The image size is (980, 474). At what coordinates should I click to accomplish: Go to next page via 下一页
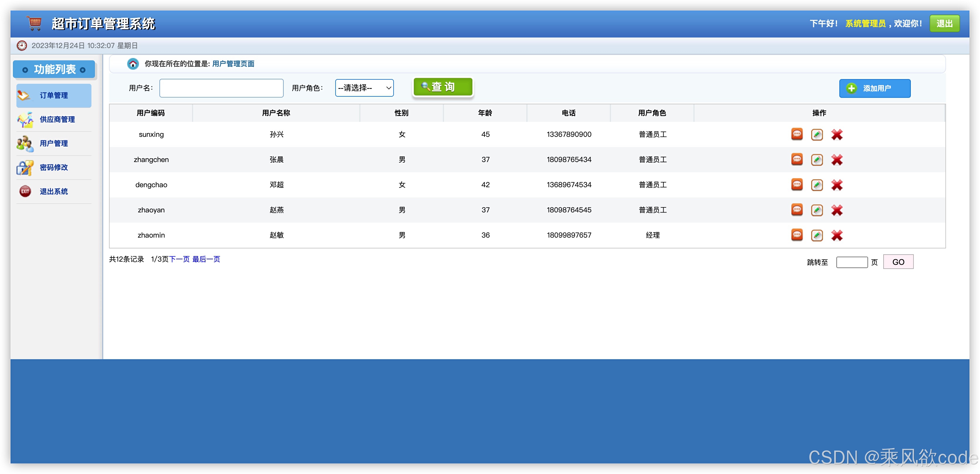pyautogui.click(x=179, y=259)
